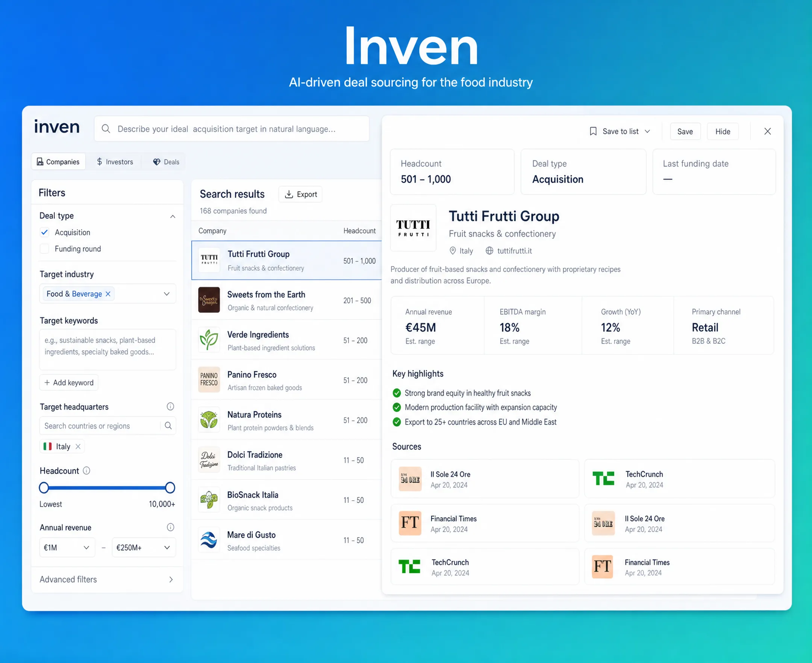Click the Verde Ingredients leaf logo

tap(209, 339)
